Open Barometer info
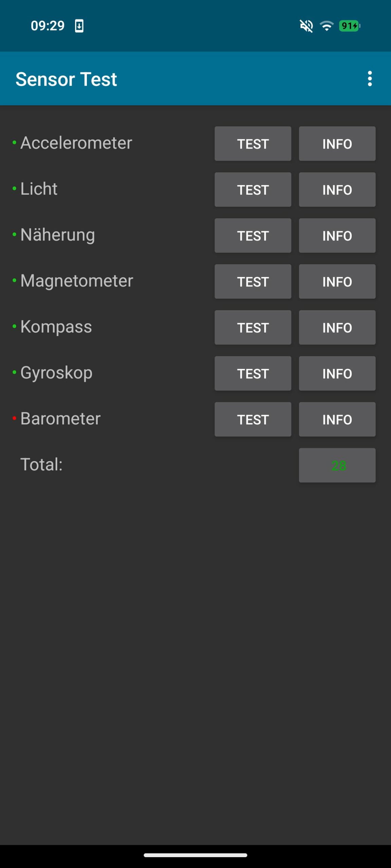This screenshot has width=391, height=868. [337, 419]
